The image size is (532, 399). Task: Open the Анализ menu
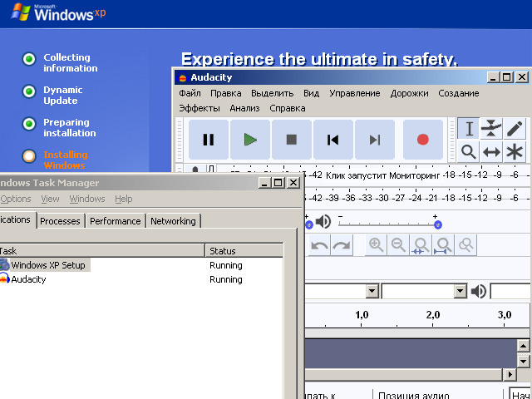(244, 108)
